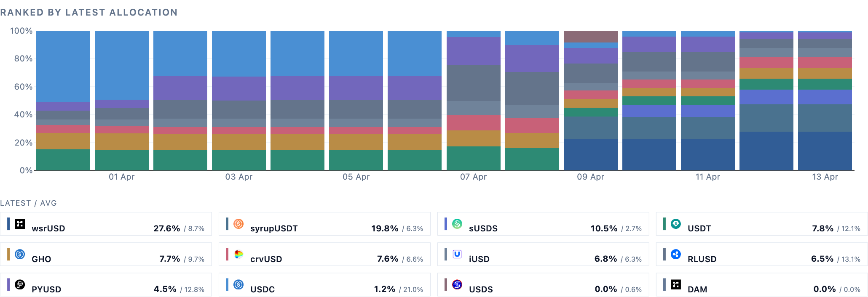Click the USDC token icon
This screenshot has width=868, height=297.
pyautogui.click(x=238, y=284)
